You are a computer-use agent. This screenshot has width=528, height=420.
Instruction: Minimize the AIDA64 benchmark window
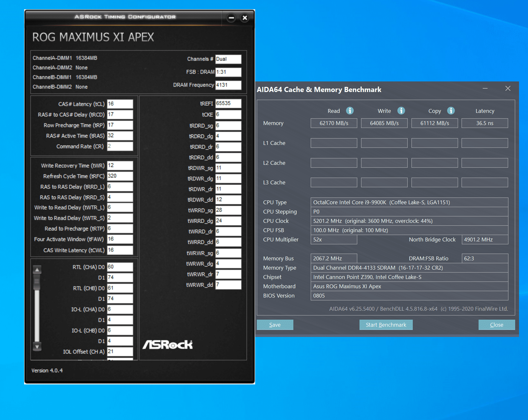click(x=485, y=88)
